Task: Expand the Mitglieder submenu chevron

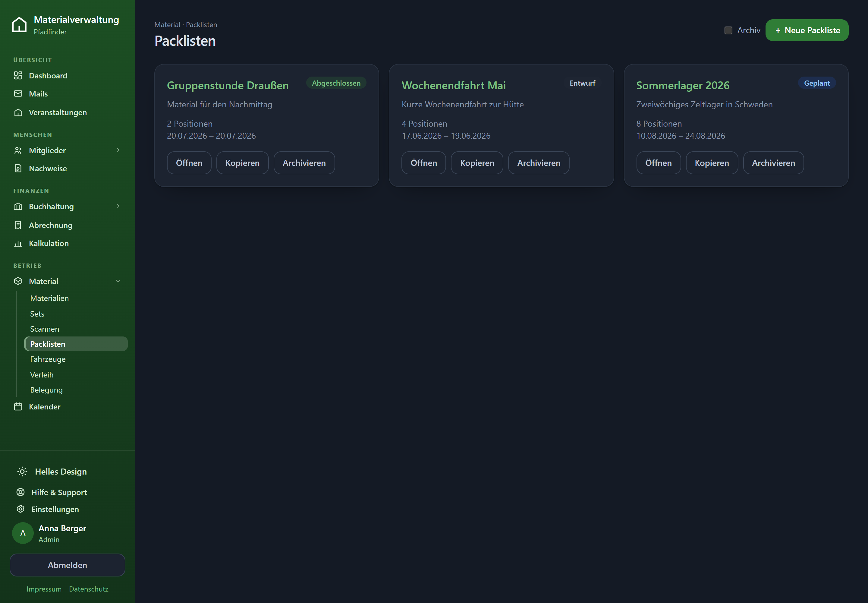Action: tap(118, 150)
